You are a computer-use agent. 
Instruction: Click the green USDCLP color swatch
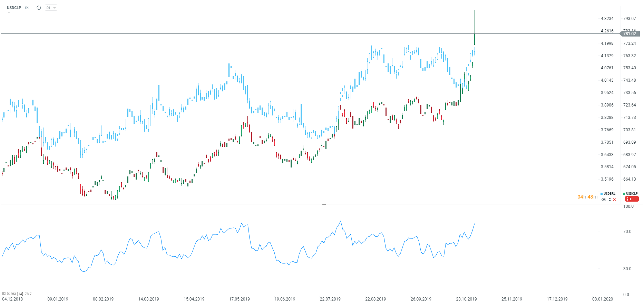click(624, 194)
